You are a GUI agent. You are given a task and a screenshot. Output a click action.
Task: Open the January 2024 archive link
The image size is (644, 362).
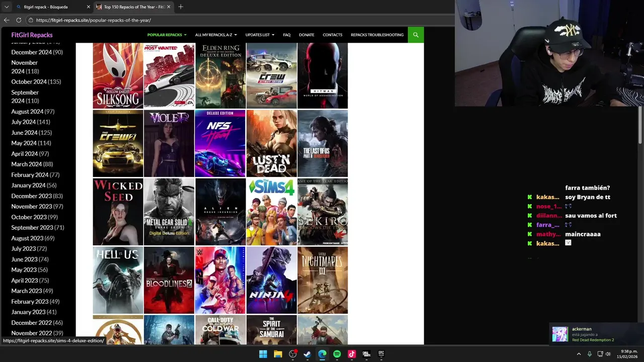click(28, 185)
